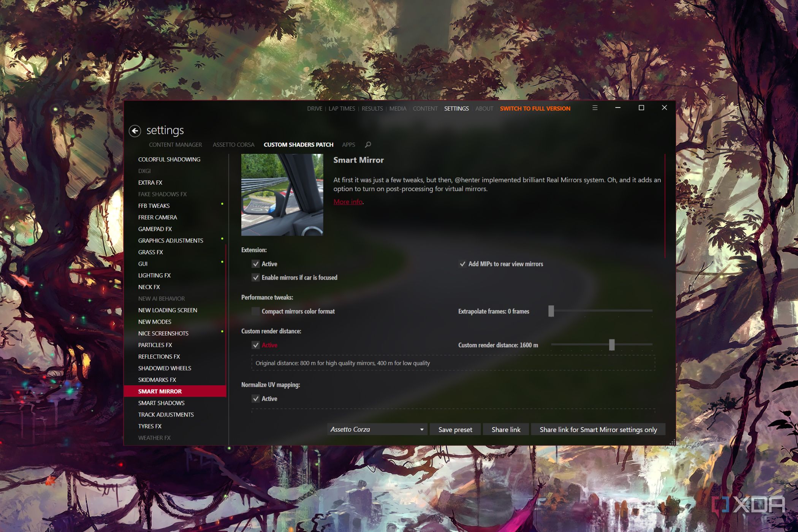Screen dimensions: 798x532
Task: Select the CONTENT MANAGER settings tab
Action: (x=175, y=145)
